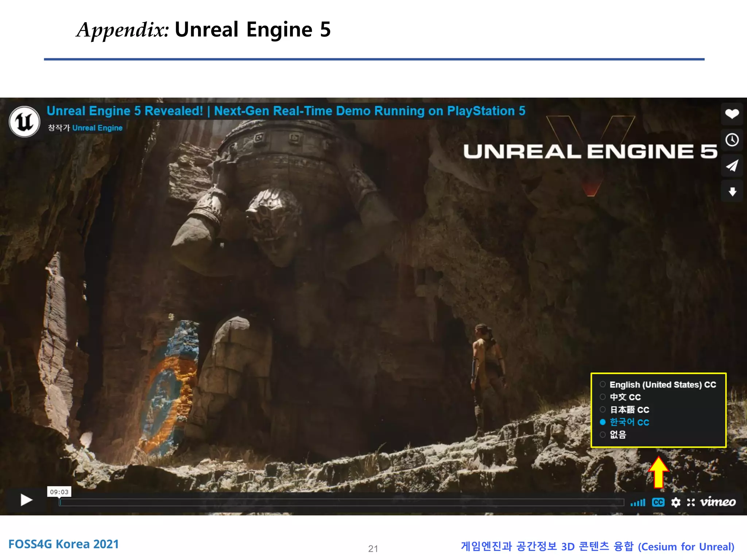Viewport: 747px width, 560px height.
Task: Select 日本語 CC captions
Action: 624,410
